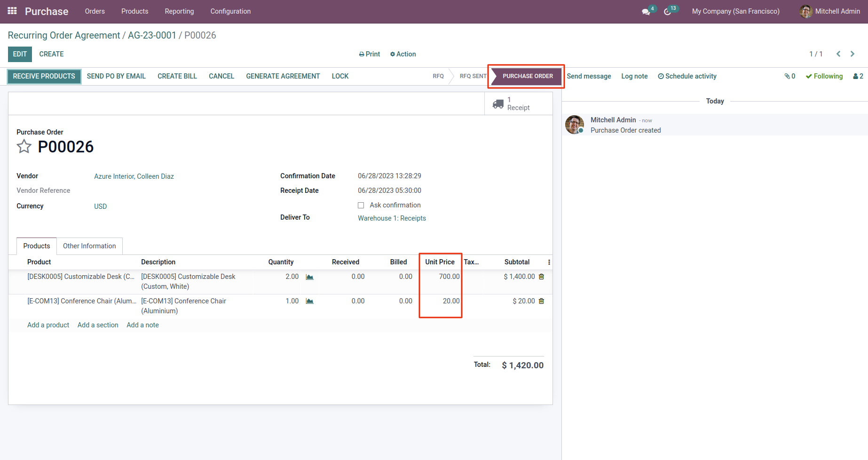The width and height of the screenshot is (868, 460).
Task: Open forecast chart icon for Customizable Desk row
Action: (x=309, y=277)
